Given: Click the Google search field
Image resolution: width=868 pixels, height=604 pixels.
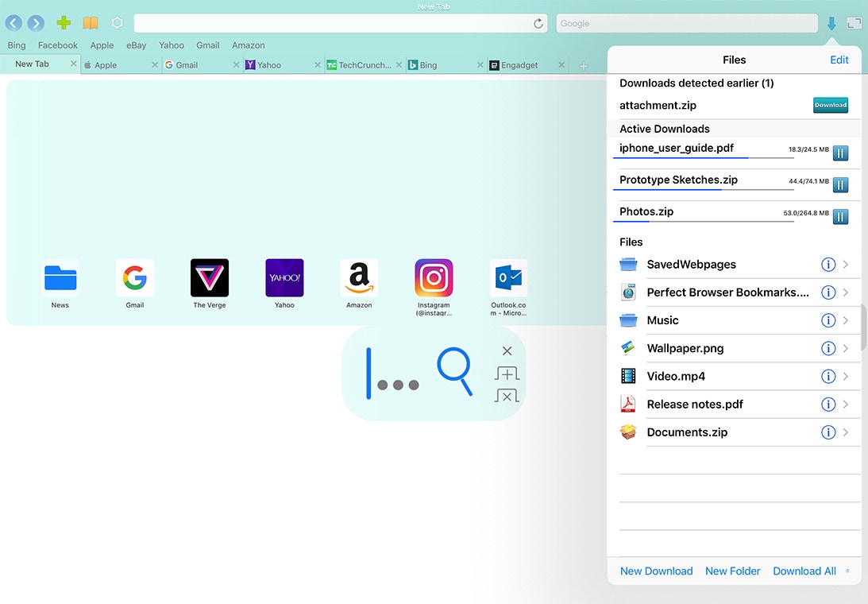Looking at the screenshot, I should coord(686,24).
